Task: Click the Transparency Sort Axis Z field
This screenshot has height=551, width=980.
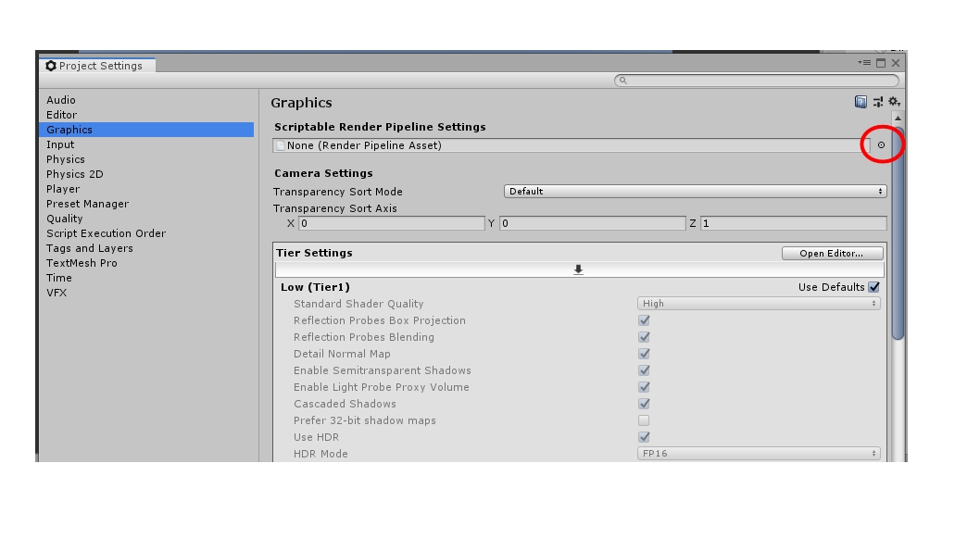Action: (x=793, y=223)
